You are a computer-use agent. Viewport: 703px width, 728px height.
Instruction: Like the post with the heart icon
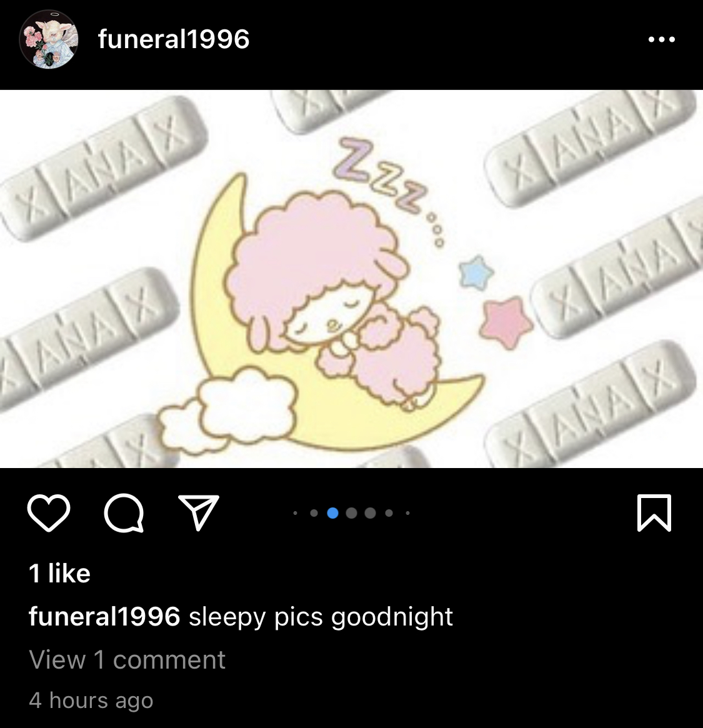point(49,513)
